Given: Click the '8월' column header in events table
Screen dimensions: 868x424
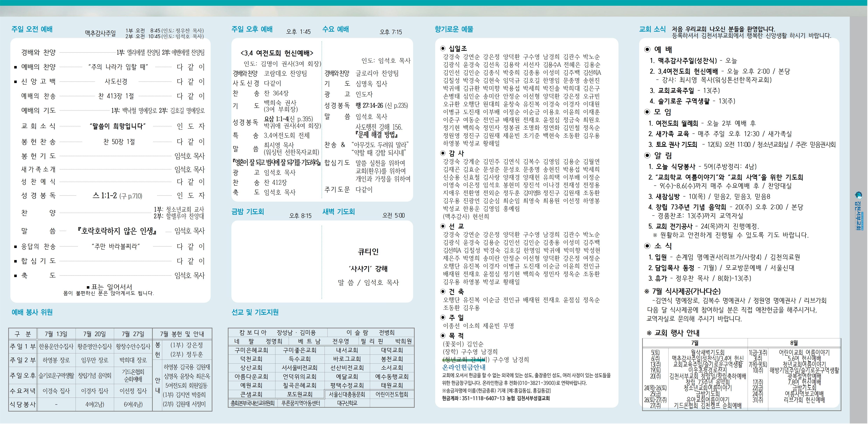Looking at the screenshot, I should click(x=794, y=343).
